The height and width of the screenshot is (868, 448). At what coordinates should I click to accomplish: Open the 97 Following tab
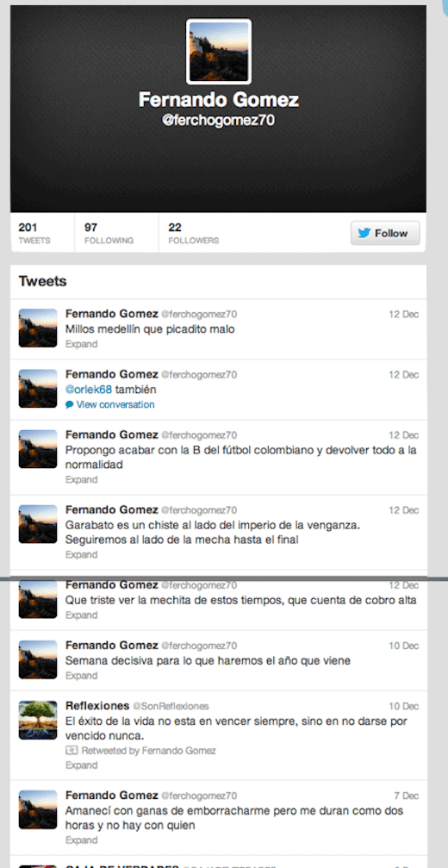coord(116,233)
